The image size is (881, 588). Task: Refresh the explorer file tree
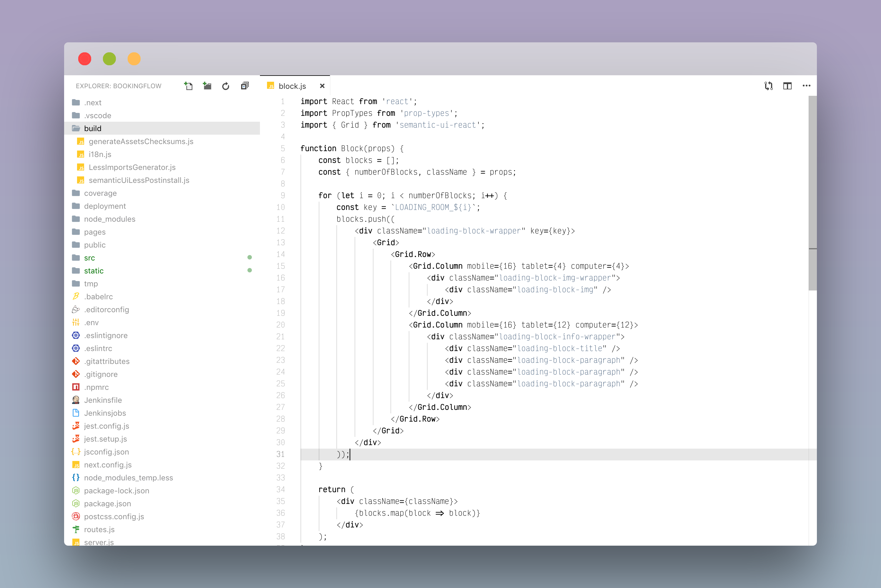226,86
